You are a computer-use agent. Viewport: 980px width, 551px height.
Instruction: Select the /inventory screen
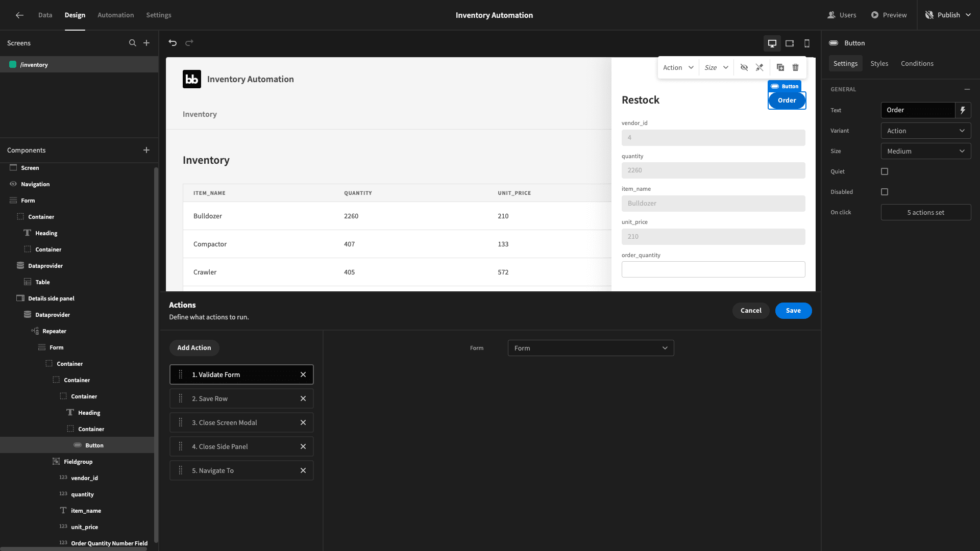click(79, 65)
